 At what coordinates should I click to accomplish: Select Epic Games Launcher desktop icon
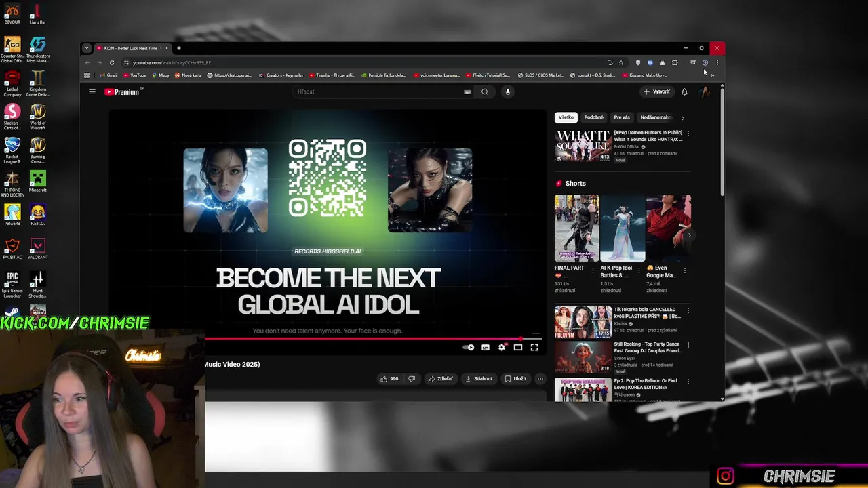pos(12,285)
